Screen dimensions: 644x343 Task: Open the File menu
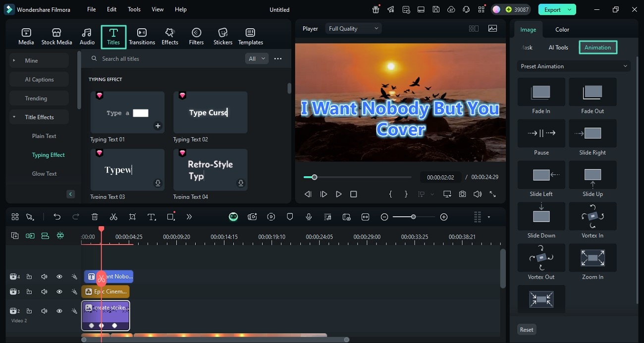tap(92, 9)
